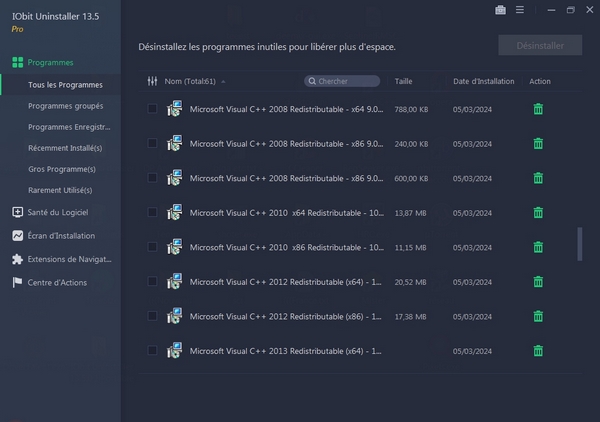Click the Extensions de Navigateur puzzle icon
Image resolution: width=600 pixels, height=422 pixels.
pyautogui.click(x=18, y=259)
